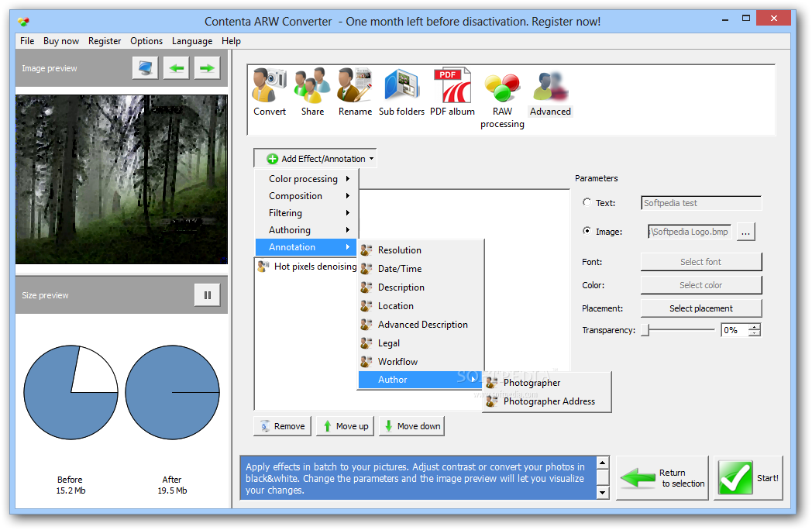The width and height of the screenshot is (812, 530).
Task: Open the Register menu
Action: click(105, 41)
